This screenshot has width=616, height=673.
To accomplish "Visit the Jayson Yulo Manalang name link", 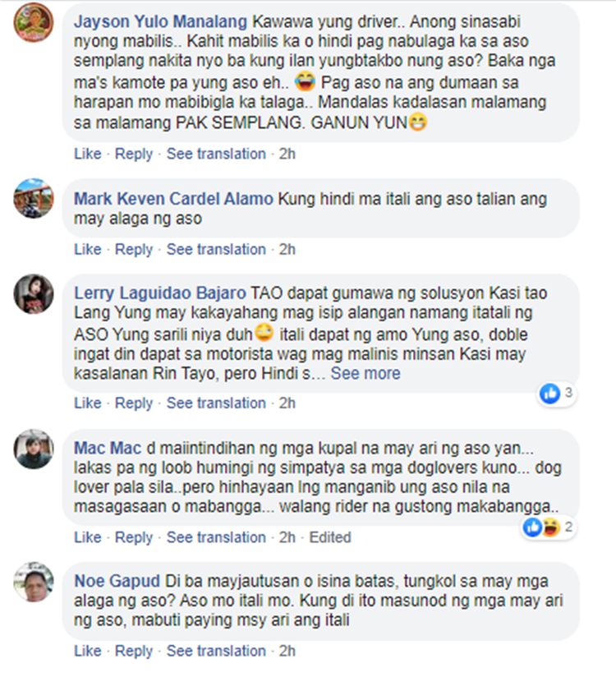I will coord(160,21).
